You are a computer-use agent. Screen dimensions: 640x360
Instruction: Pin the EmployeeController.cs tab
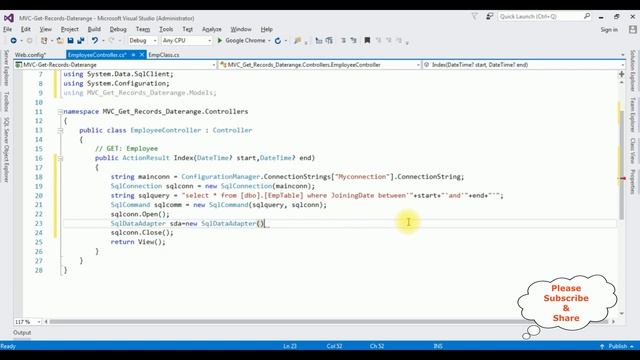133,55
